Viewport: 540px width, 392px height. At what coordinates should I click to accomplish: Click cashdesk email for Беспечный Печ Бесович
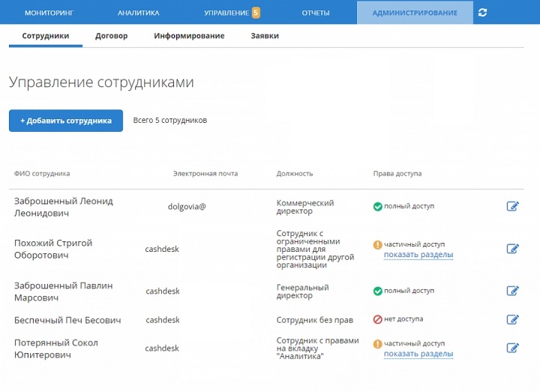coord(163,320)
